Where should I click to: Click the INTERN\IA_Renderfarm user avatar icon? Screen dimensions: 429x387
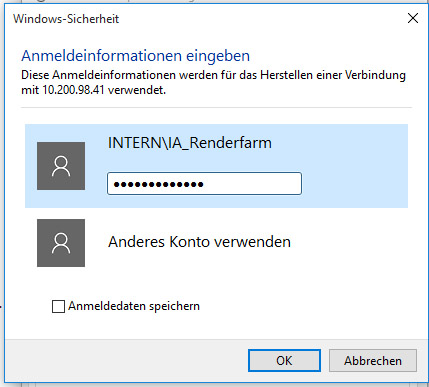(61, 166)
